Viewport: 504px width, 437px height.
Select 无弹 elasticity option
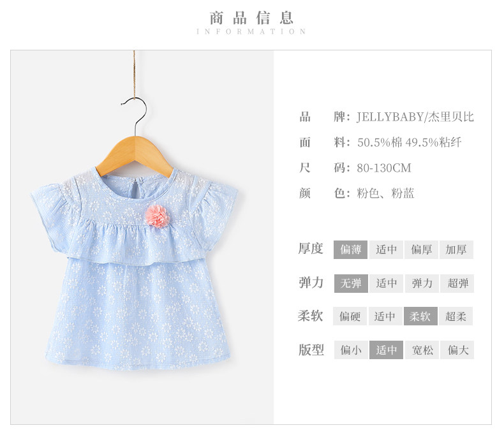point(351,283)
